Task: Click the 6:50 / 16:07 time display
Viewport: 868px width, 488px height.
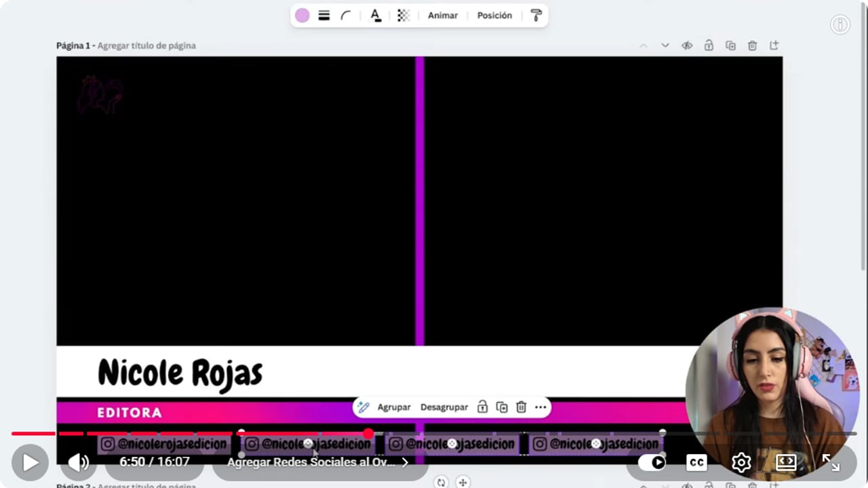Action: pyautogui.click(x=155, y=462)
